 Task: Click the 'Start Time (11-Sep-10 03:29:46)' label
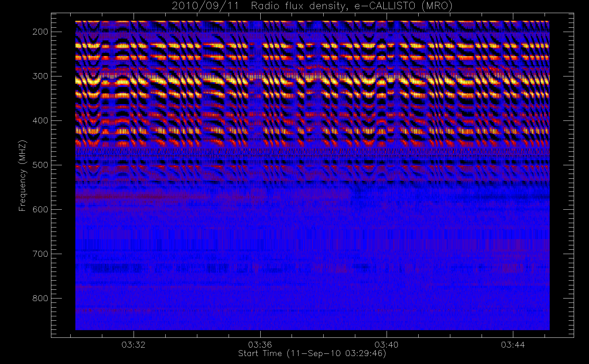point(312,353)
